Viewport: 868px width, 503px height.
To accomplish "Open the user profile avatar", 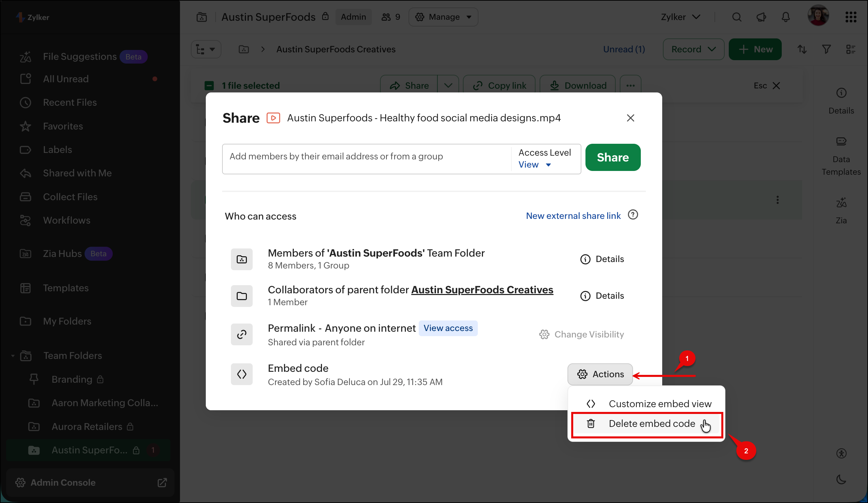I will [818, 16].
